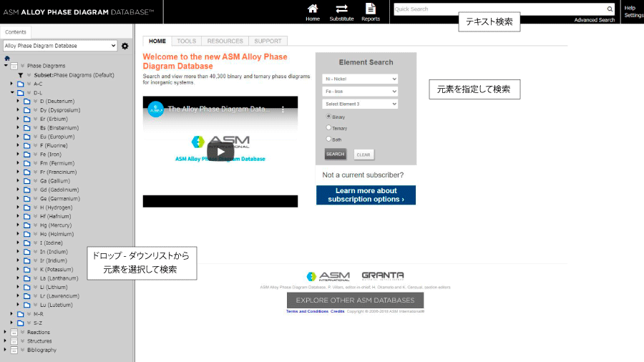Image resolution: width=644 pixels, height=362 pixels.
Task: Select the Both radio button
Action: pos(328,139)
